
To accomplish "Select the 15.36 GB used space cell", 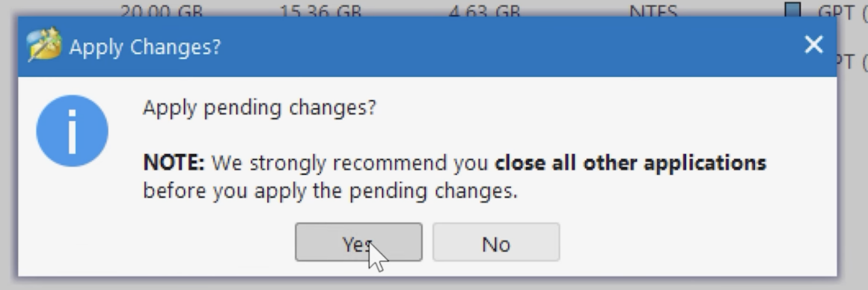I will pos(320,11).
